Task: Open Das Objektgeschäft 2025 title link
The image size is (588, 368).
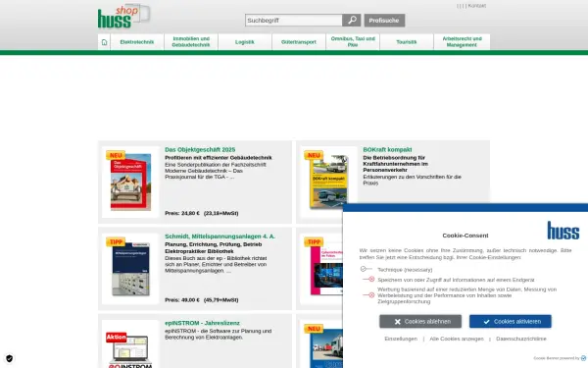Action: pyautogui.click(x=200, y=149)
